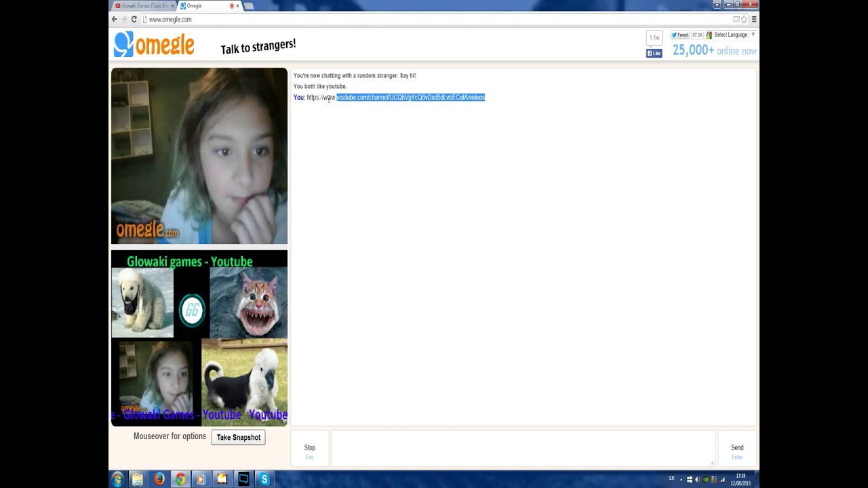Open the Windows Start menu
The width and height of the screenshot is (868, 488).
(117, 479)
